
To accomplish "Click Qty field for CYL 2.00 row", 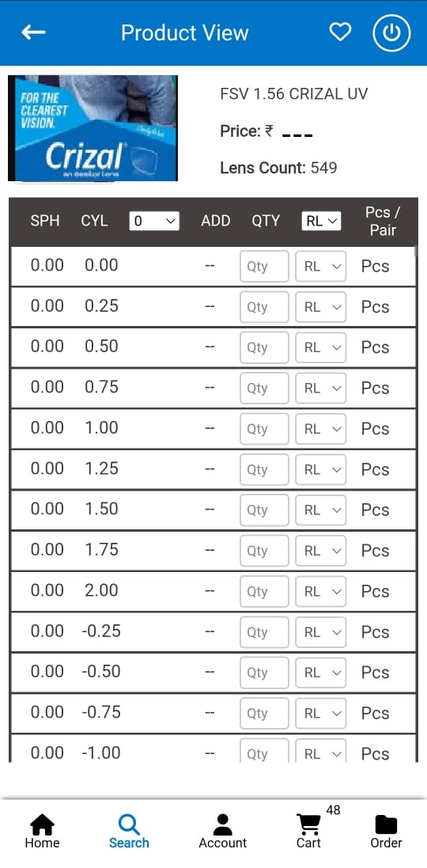I will (264, 592).
